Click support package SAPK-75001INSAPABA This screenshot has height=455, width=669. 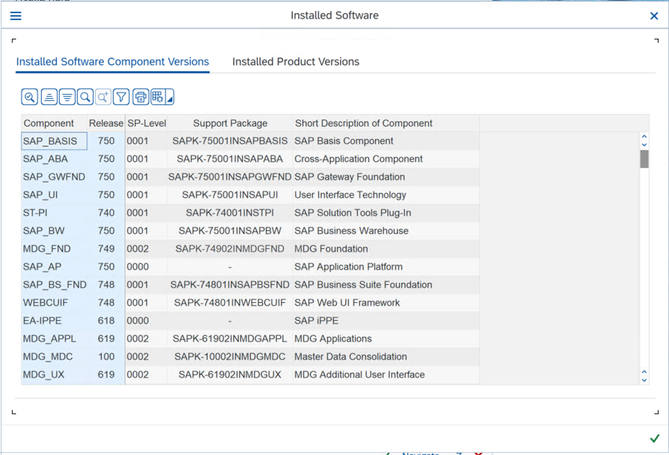pyautogui.click(x=230, y=159)
